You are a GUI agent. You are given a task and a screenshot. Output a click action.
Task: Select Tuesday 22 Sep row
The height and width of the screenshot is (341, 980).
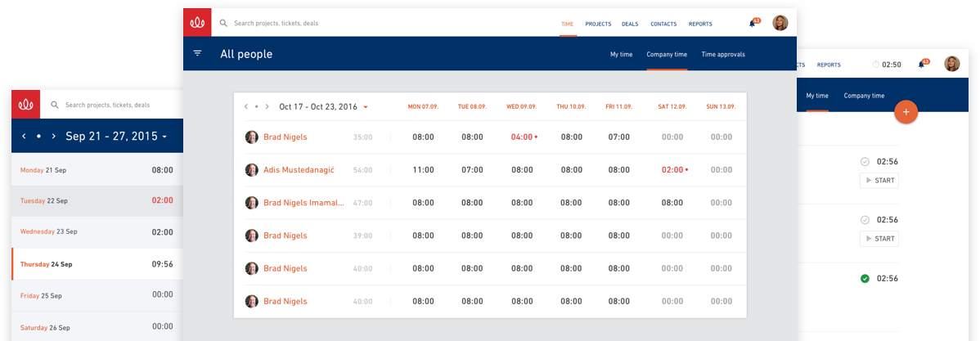coord(97,201)
